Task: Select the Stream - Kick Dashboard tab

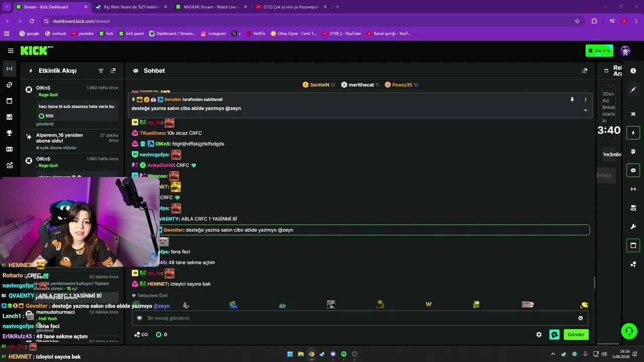Action: [x=51, y=7]
